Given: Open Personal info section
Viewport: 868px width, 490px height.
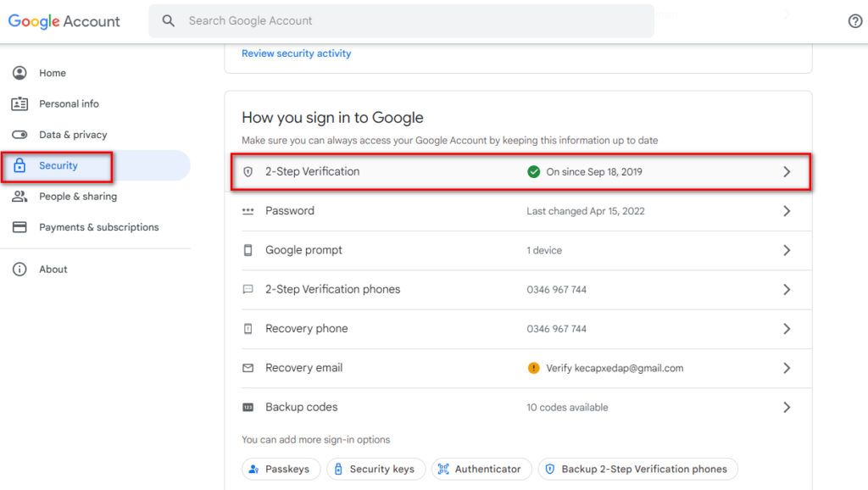Looking at the screenshot, I should tap(70, 103).
